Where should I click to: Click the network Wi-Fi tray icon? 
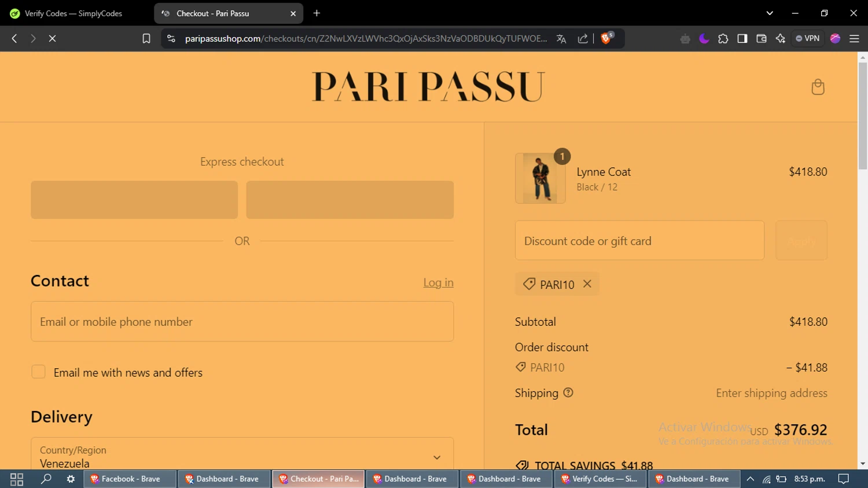pos(766,479)
